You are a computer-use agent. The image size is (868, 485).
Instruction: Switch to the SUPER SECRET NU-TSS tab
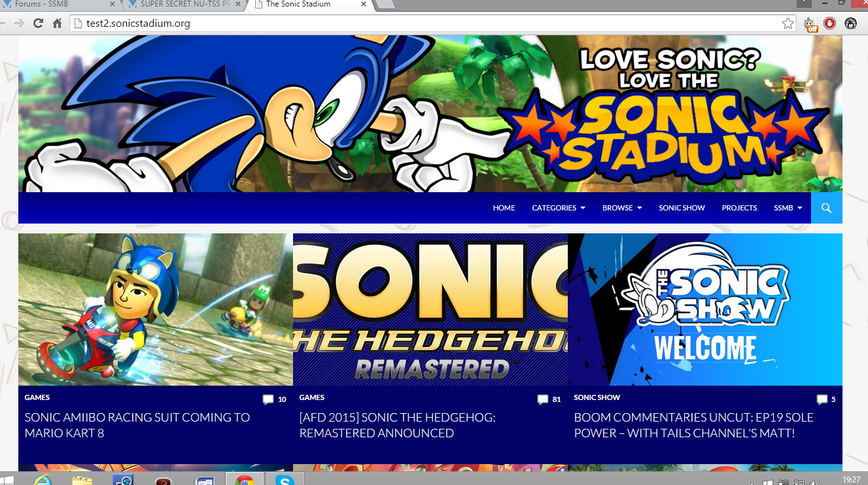[186, 5]
